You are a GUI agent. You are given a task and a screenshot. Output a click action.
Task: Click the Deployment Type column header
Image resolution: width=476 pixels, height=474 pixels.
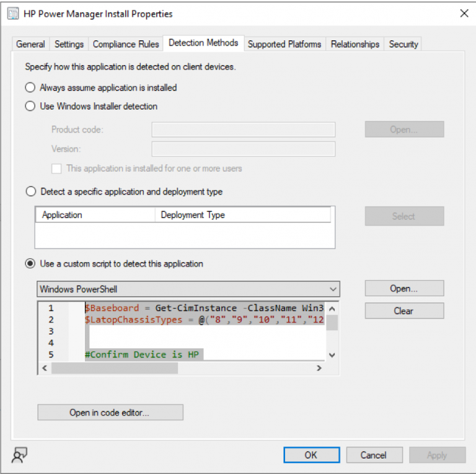[x=243, y=215]
